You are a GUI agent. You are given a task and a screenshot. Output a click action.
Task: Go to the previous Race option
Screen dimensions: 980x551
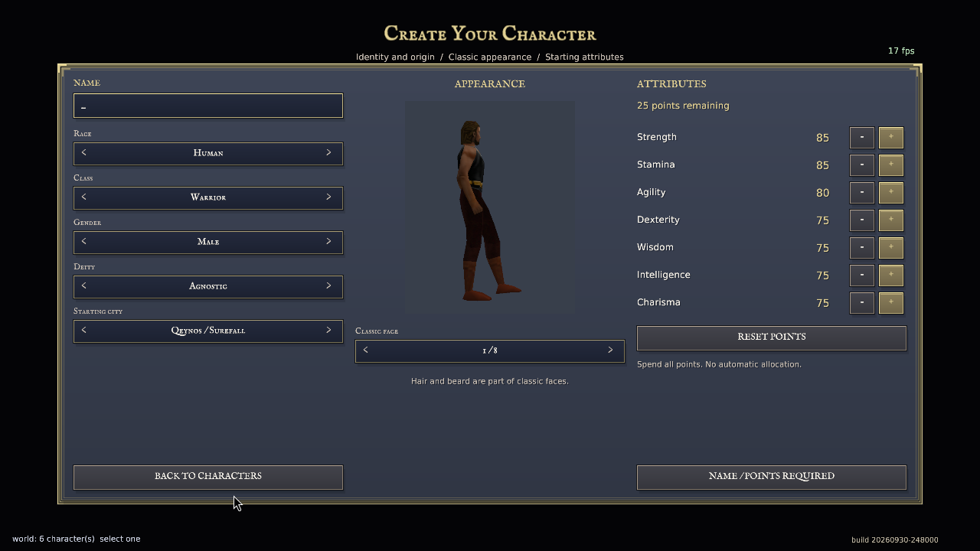[x=84, y=153]
